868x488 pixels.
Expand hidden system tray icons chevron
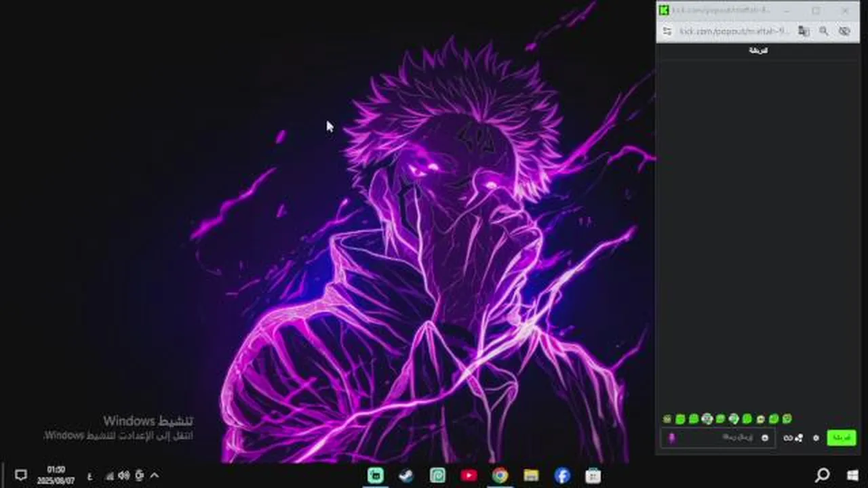(x=155, y=475)
